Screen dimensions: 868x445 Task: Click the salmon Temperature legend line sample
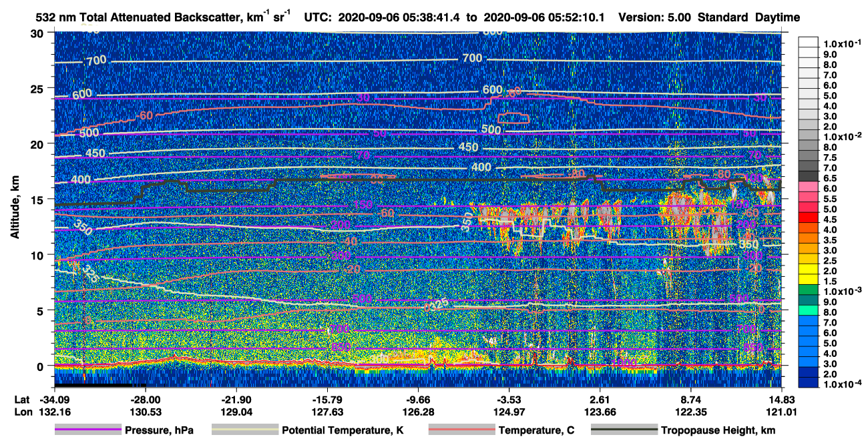point(461,430)
